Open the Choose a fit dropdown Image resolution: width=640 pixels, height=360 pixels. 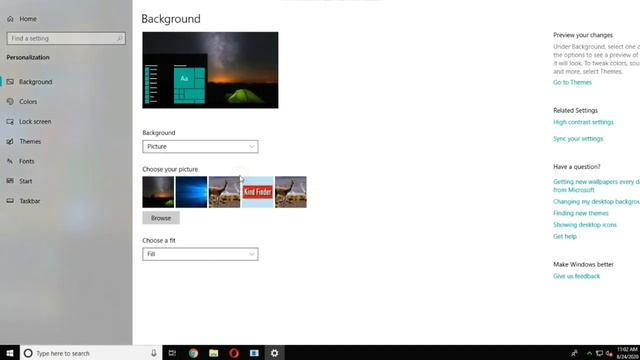[x=200, y=254]
